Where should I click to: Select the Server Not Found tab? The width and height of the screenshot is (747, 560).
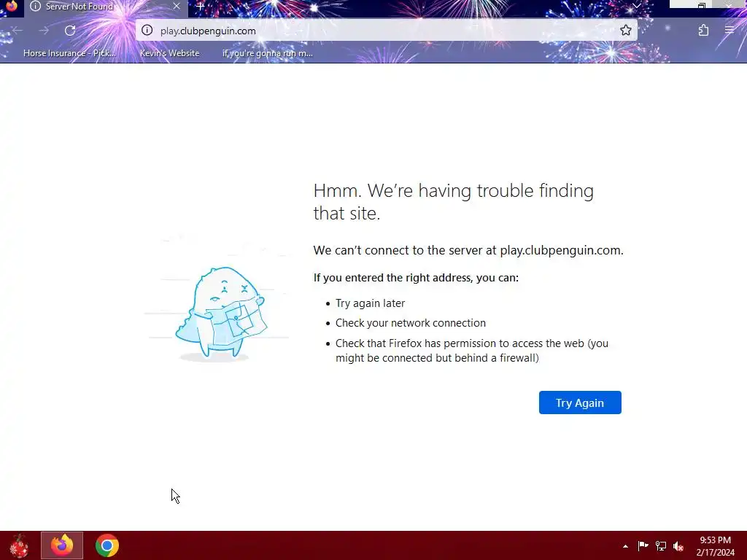pyautogui.click(x=106, y=7)
